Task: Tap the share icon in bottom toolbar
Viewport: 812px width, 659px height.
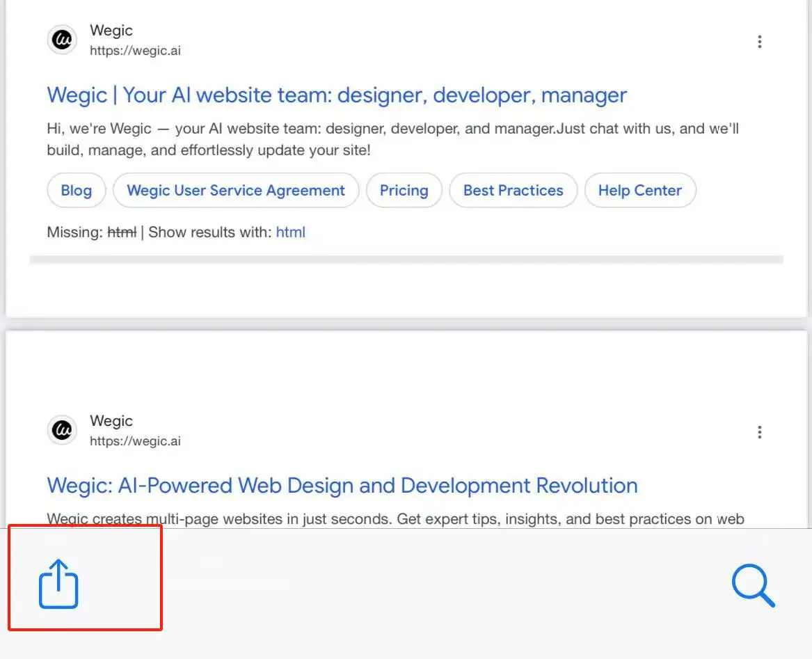Action: tap(58, 583)
